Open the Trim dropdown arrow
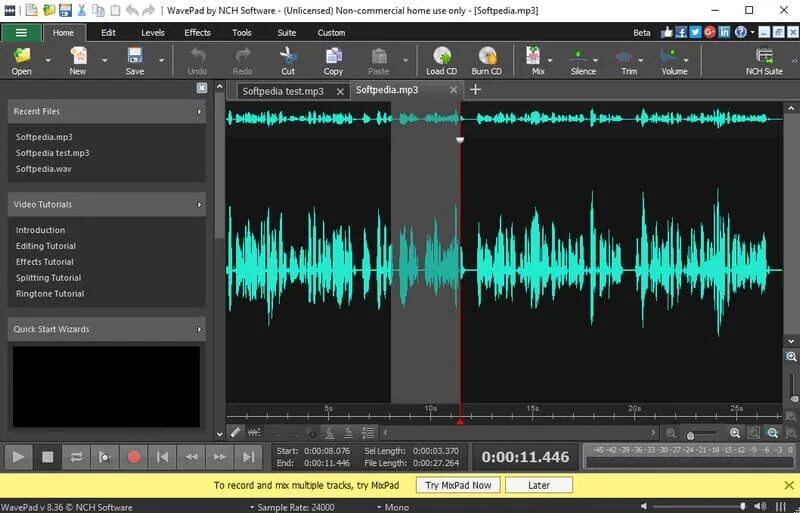 (x=640, y=60)
